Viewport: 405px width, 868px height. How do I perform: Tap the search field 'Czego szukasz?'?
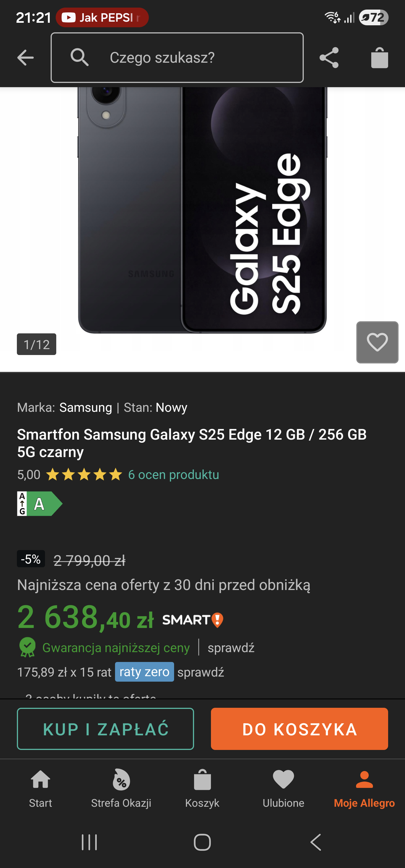pos(177,58)
